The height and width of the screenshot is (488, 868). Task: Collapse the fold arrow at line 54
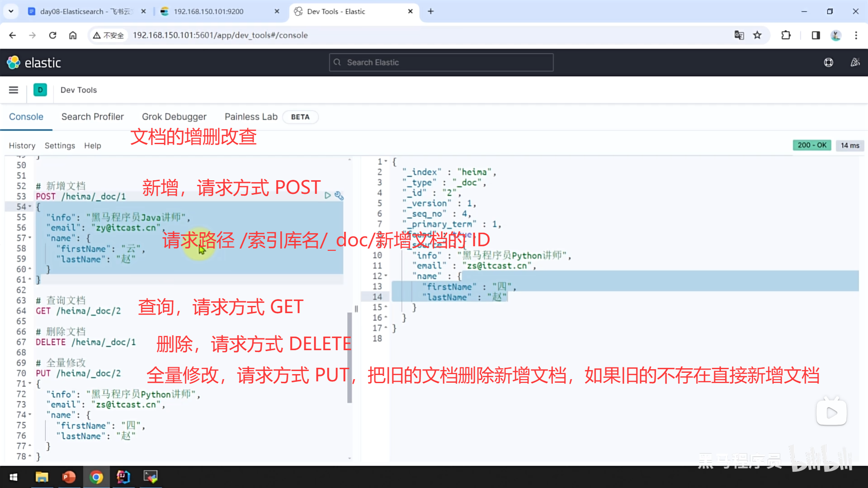(x=30, y=206)
